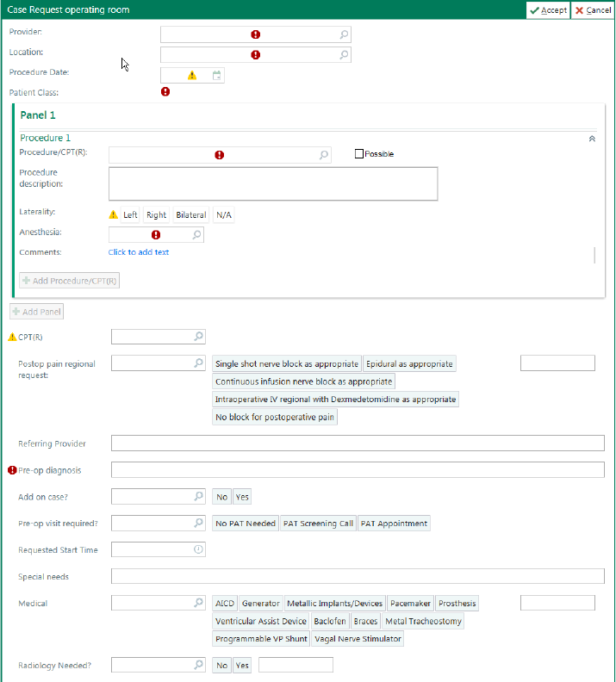
Task: Click Requested Start Time clock icon
Action: pos(198,549)
